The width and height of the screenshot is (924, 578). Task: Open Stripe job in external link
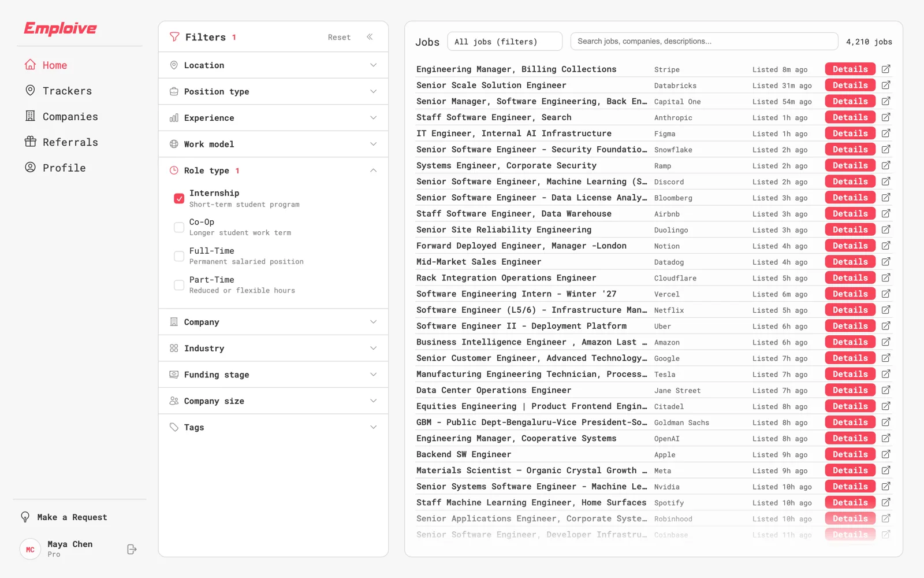886,69
